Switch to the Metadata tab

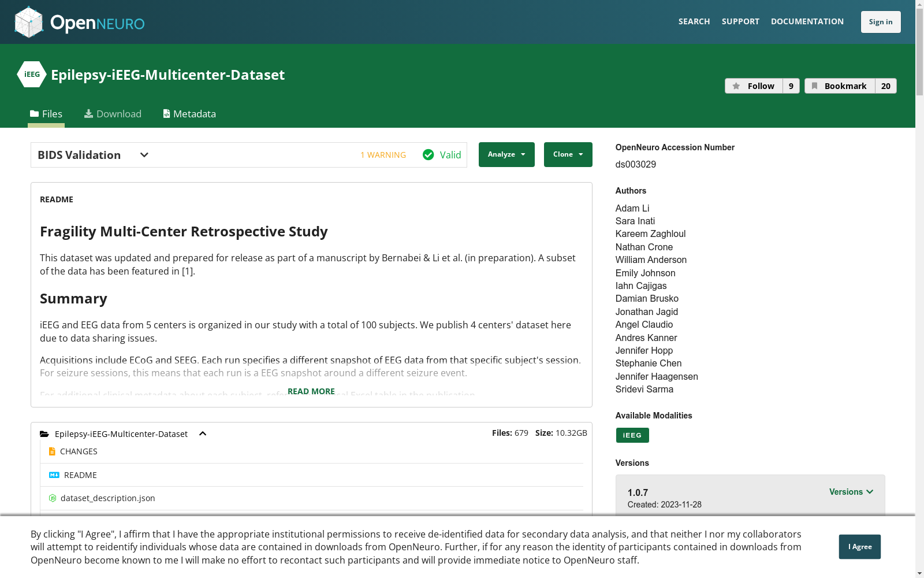pyautogui.click(x=189, y=114)
